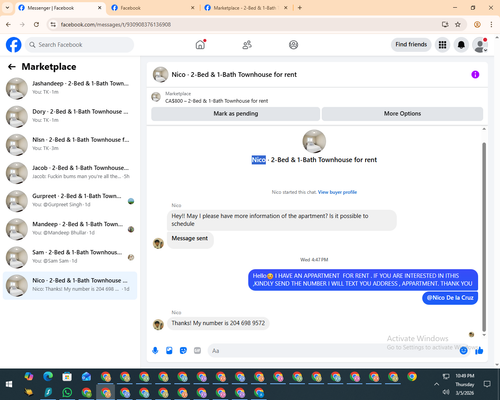Open the notifications bell
Screen dimensions: 500x400
coord(461,45)
